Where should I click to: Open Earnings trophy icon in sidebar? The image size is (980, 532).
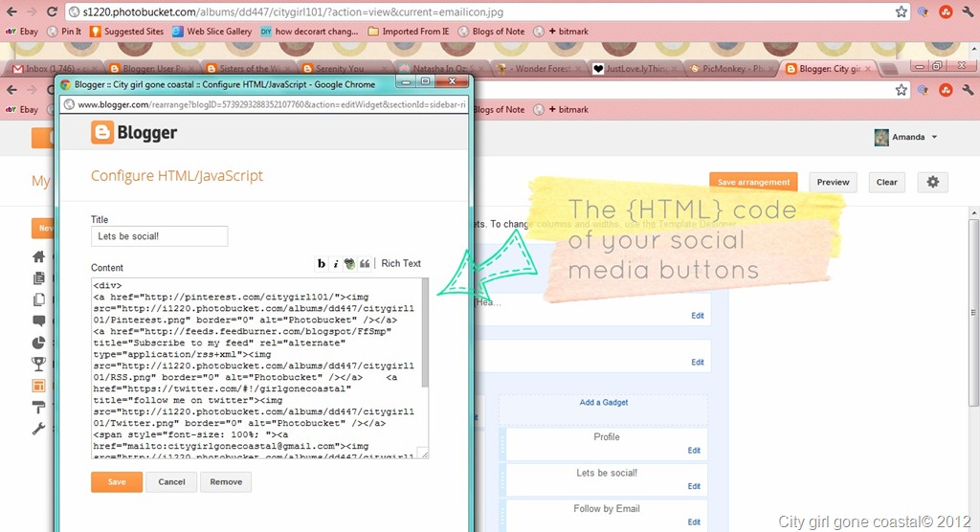point(38,364)
